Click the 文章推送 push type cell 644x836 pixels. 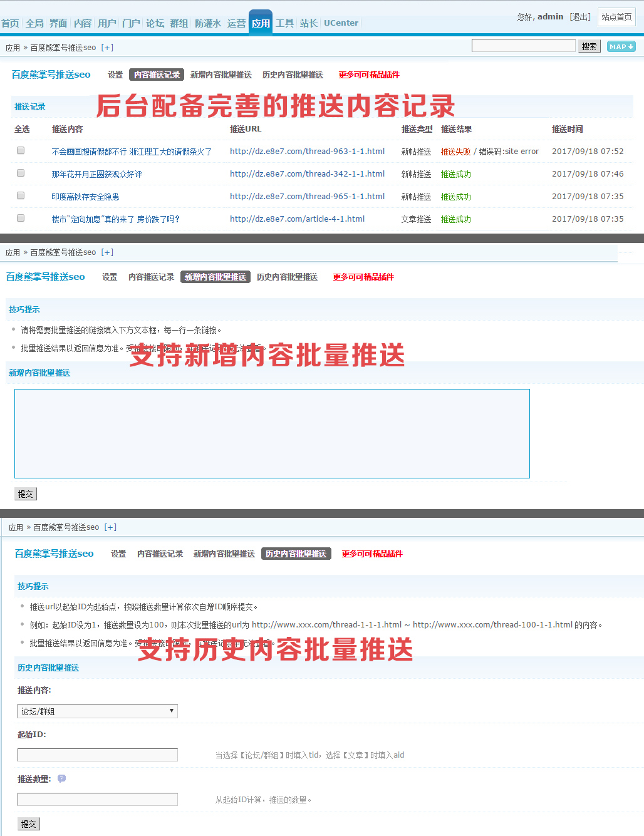(416, 219)
